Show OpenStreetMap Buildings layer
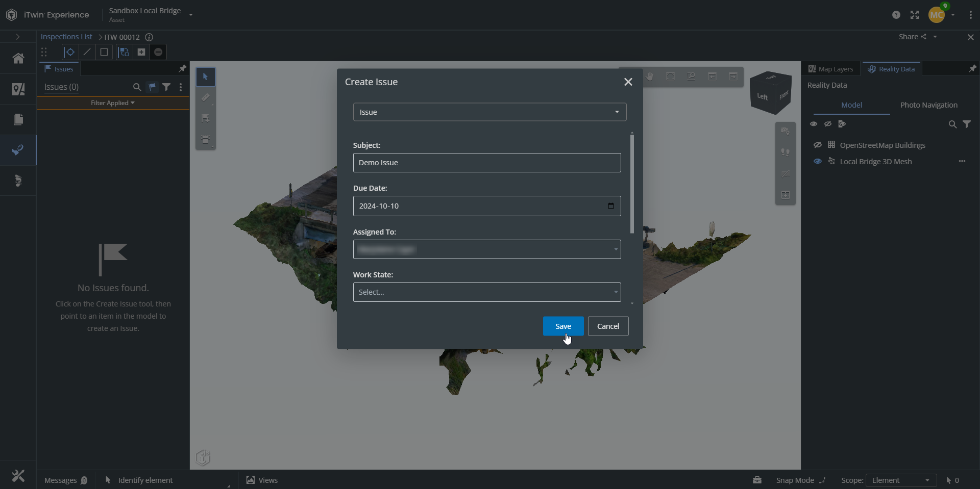The width and height of the screenshot is (980, 489). tap(817, 145)
